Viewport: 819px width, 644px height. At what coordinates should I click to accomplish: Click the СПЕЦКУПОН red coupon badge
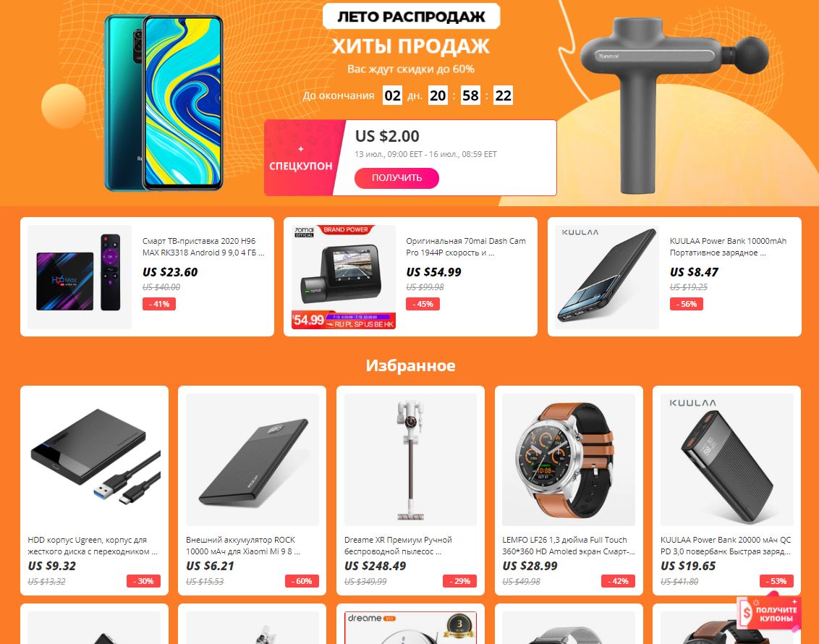[300, 158]
